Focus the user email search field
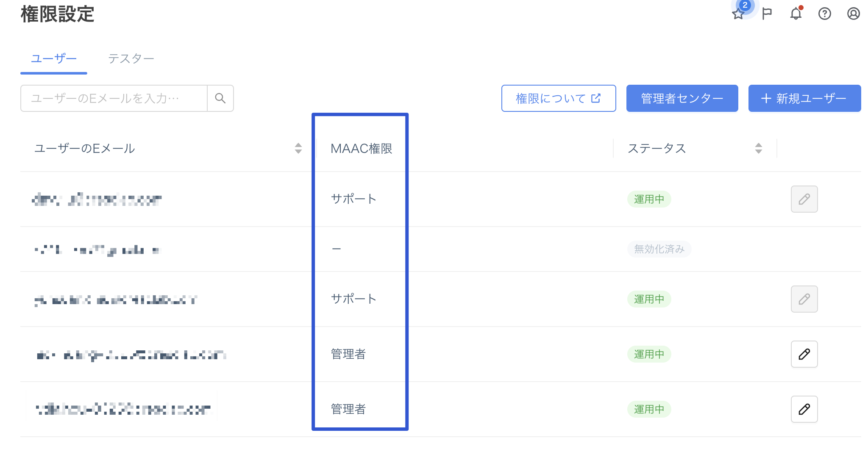868x449 pixels. click(x=114, y=98)
